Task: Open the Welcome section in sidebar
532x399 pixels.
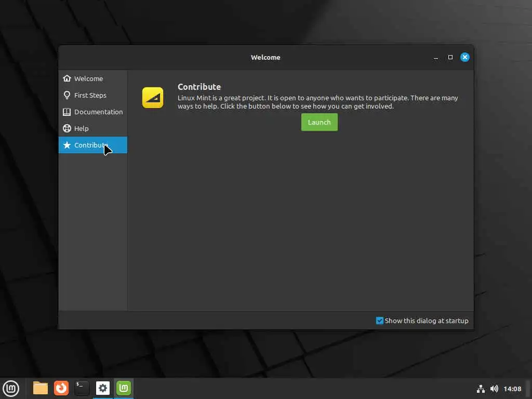Action: pos(92,78)
